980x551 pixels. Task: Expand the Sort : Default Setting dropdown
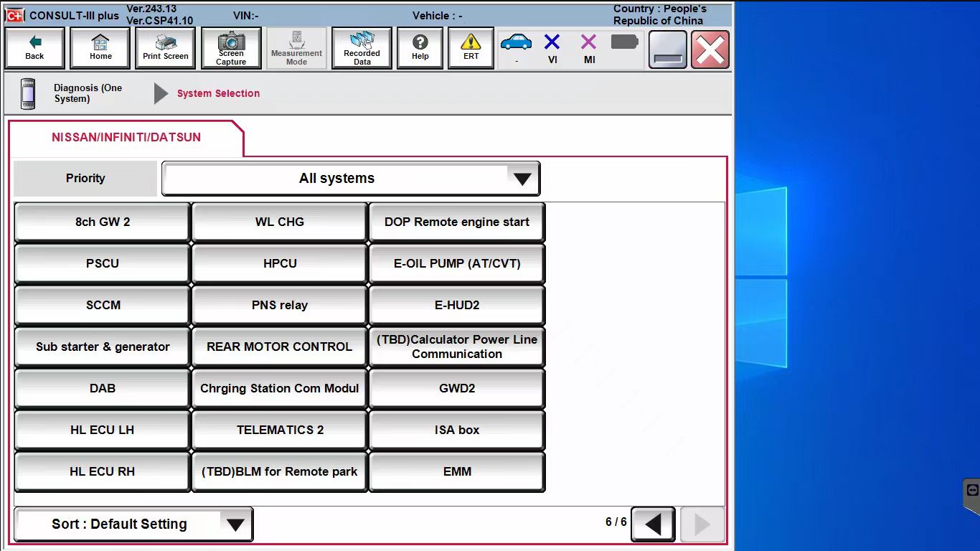(133, 524)
